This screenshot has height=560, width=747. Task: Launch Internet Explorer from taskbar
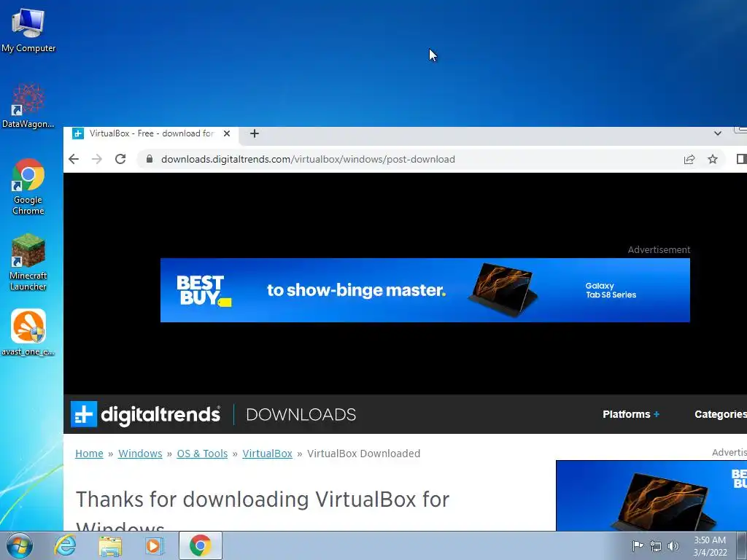(x=65, y=545)
